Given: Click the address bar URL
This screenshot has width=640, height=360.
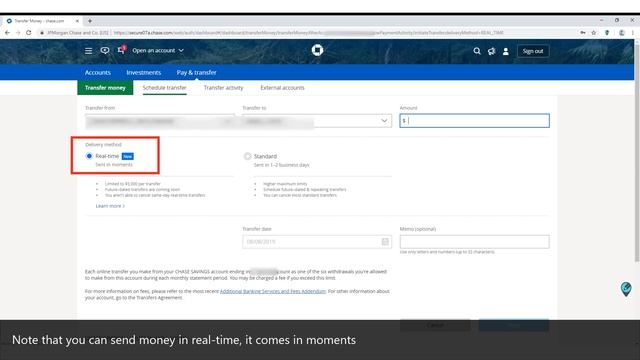Looking at the screenshot, I should [x=308, y=33].
